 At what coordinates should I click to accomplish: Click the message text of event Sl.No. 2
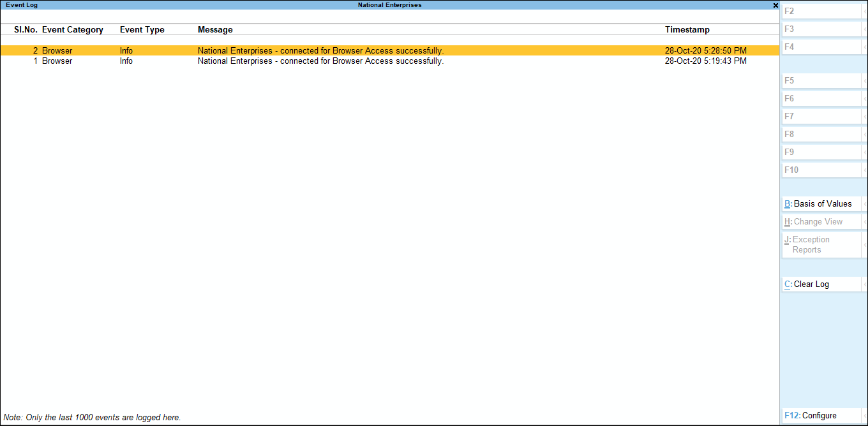320,51
